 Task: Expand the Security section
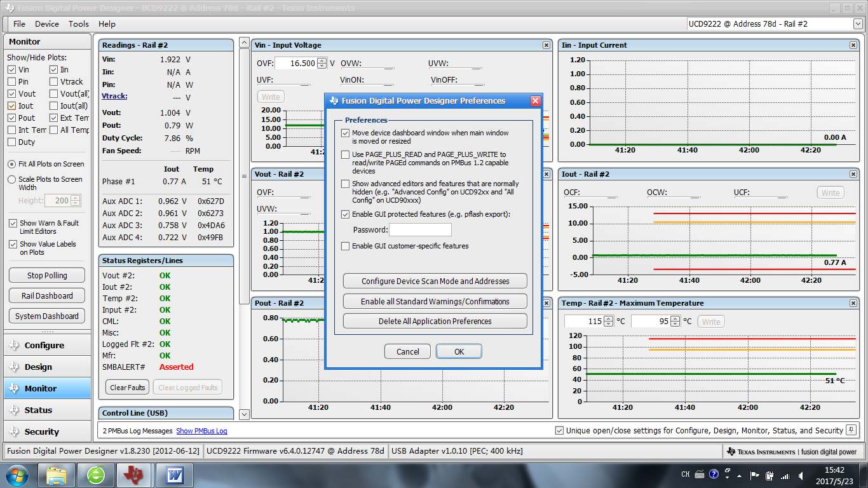click(42, 432)
